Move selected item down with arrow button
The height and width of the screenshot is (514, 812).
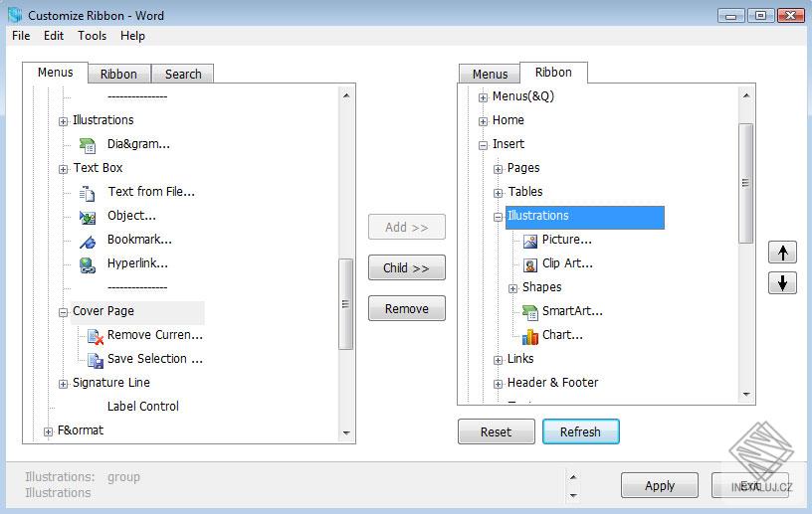tap(782, 282)
